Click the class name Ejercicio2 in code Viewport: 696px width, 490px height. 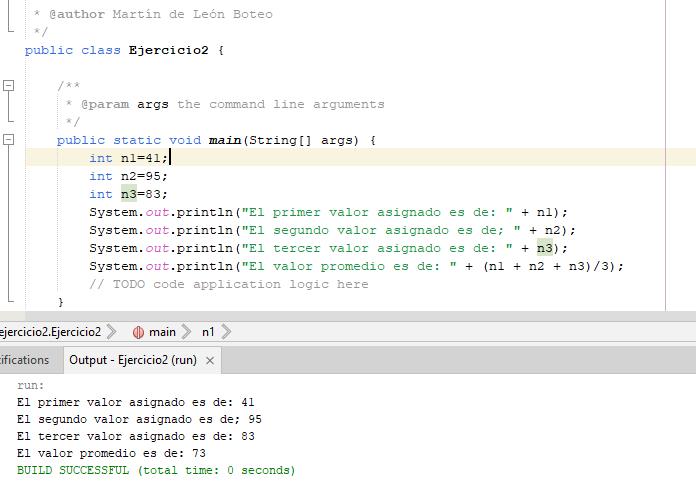click(x=168, y=50)
